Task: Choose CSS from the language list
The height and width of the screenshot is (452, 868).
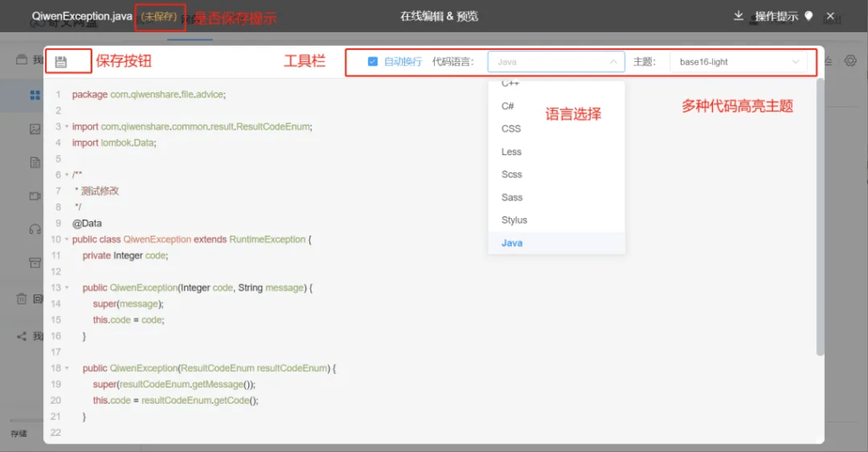Action: click(511, 129)
